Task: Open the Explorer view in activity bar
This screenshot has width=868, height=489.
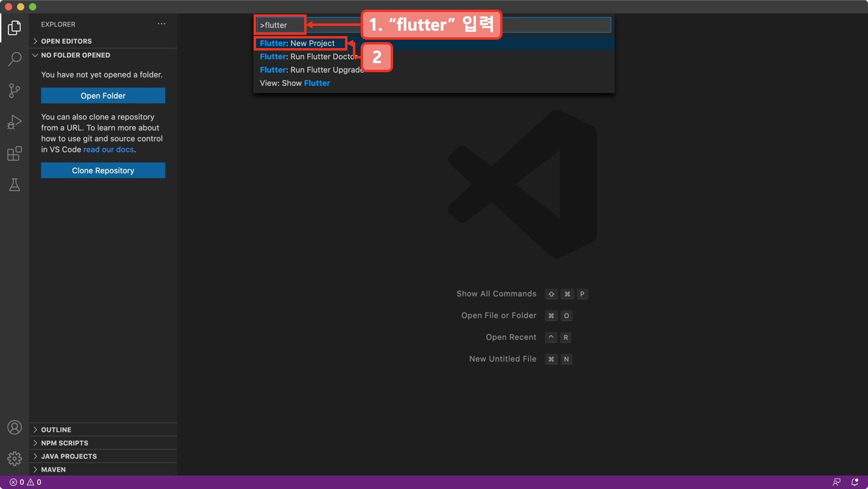Action: [x=14, y=28]
